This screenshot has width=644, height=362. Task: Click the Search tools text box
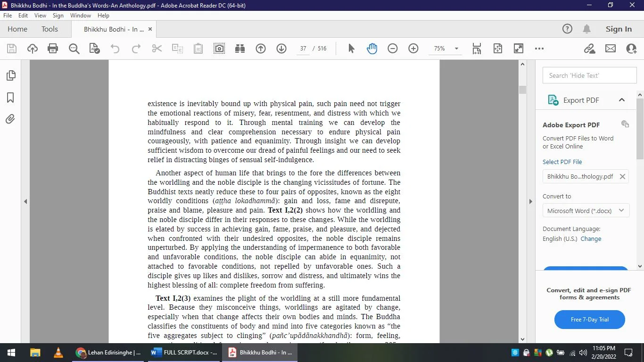[590, 75]
